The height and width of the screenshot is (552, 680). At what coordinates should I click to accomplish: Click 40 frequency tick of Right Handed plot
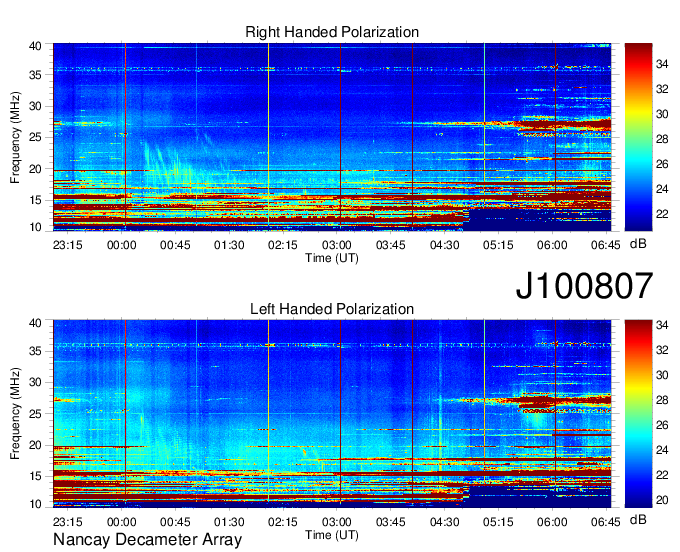(35, 46)
